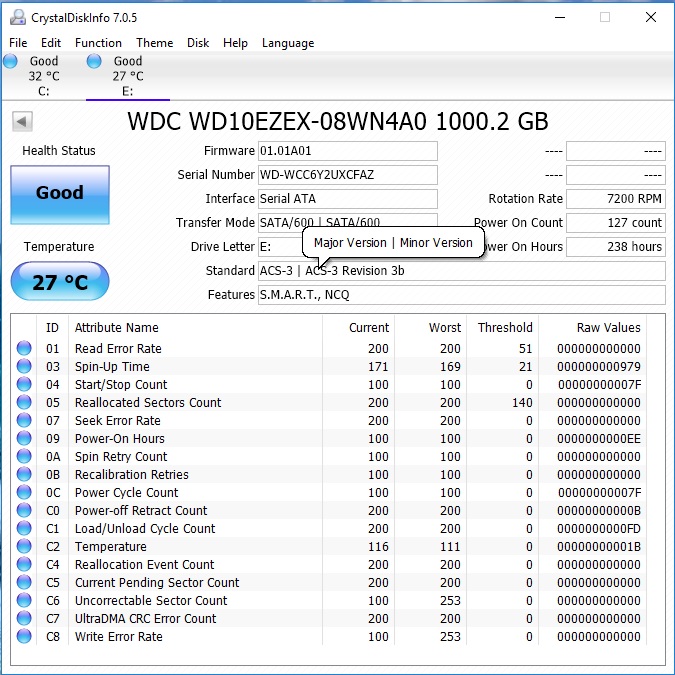Click the Serial Number field
This screenshot has width=675, height=675.
[x=348, y=175]
